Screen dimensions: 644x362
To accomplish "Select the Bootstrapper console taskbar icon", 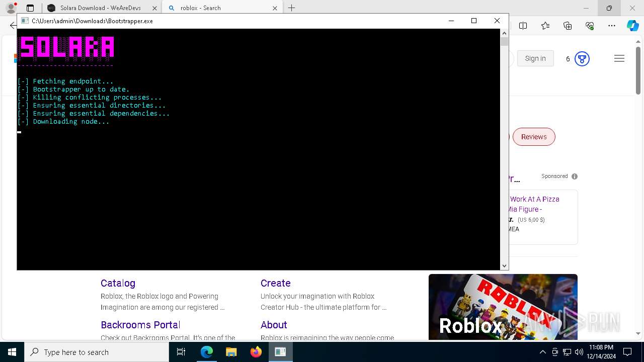I will pyautogui.click(x=280, y=352).
